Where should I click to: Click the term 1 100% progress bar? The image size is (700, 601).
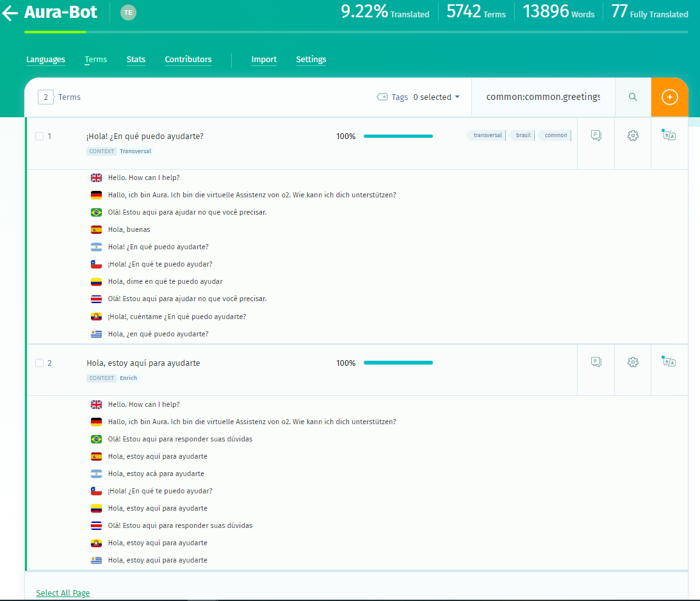pyautogui.click(x=398, y=136)
